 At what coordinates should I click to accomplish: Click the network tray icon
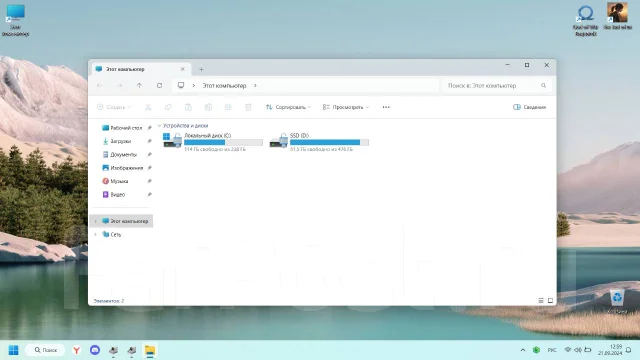568,350
